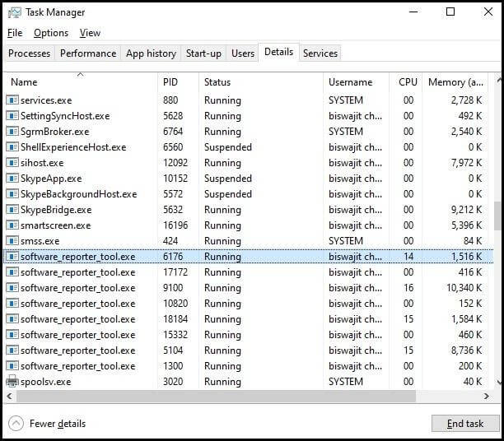
Task: Click the SkypeBackgroundHost.exe process icon
Action: tap(12, 194)
